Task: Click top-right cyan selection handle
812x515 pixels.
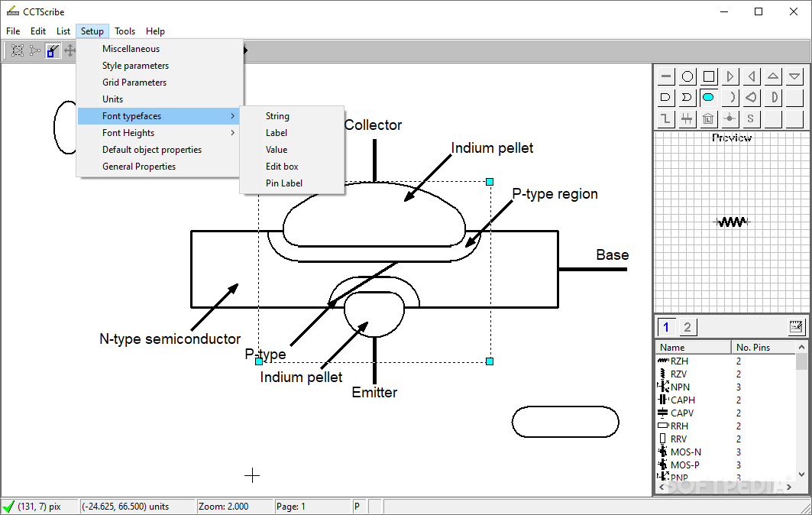Action: click(x=490, y=182)
